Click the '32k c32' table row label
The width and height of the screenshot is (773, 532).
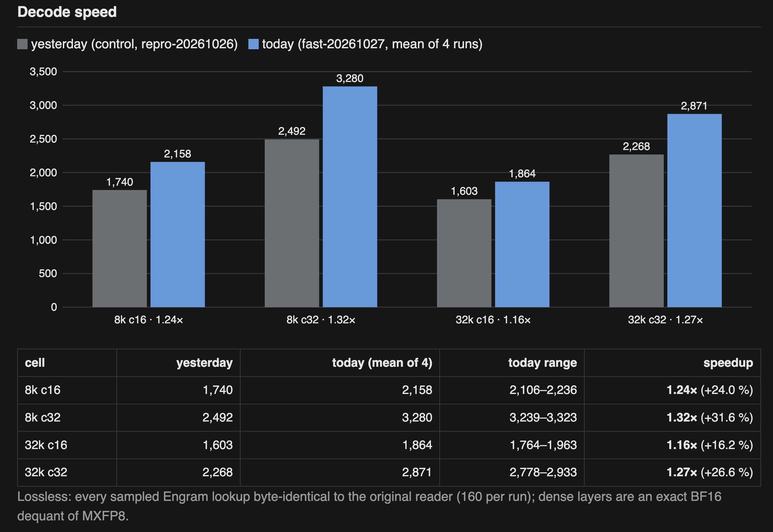(46, 472)
